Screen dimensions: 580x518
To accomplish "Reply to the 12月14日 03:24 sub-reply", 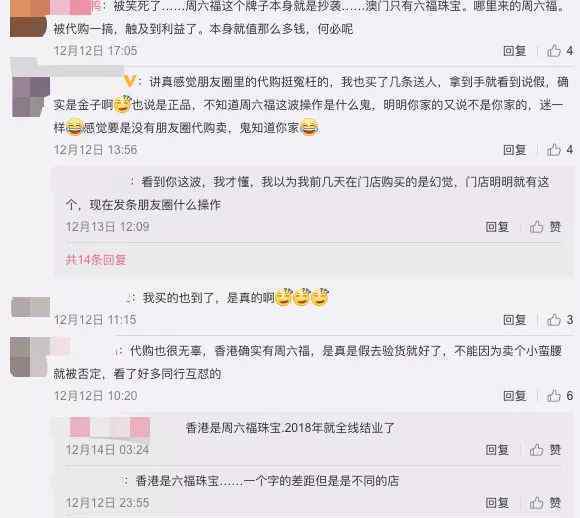I will pyautogui.click(x=497, y=450).
